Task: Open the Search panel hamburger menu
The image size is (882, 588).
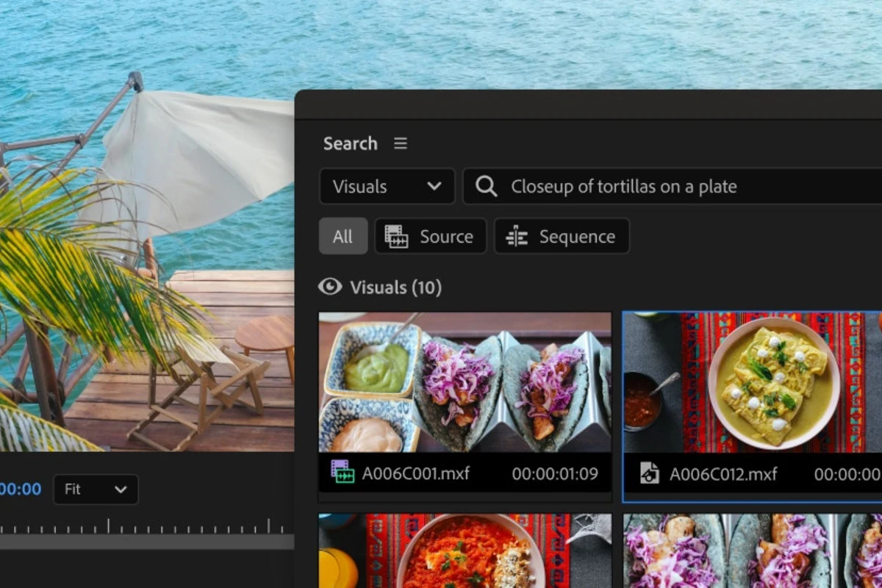Action: click(x=401, y=143)
